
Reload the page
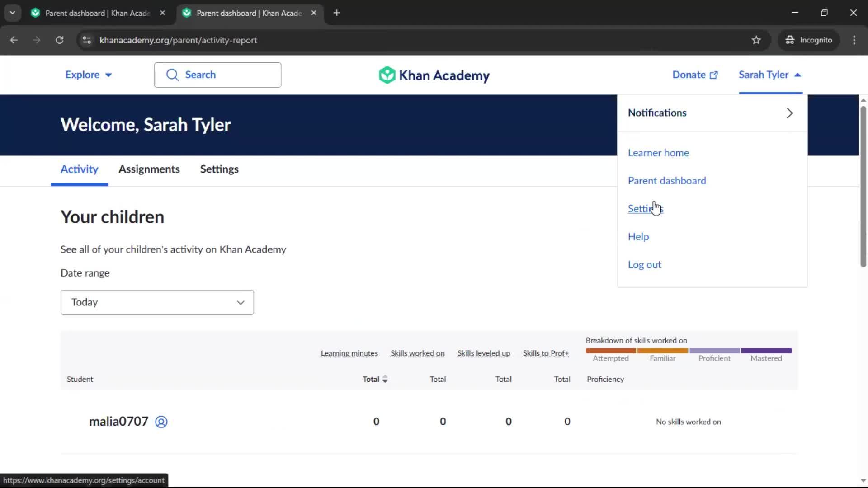coord(59,40)
